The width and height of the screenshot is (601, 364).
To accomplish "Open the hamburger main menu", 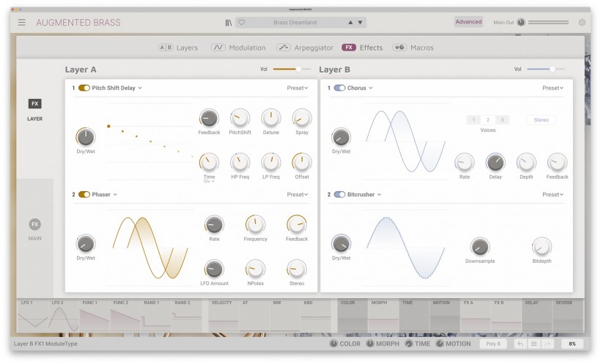I will [22, 23].
